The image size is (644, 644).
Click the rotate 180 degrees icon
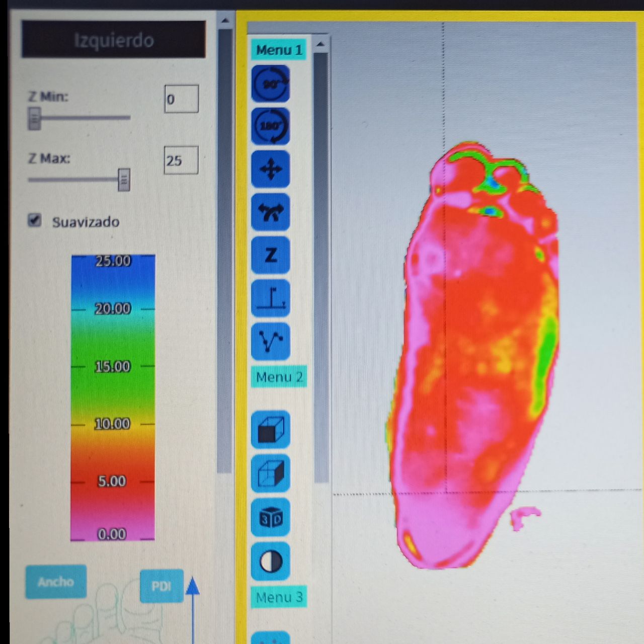(271, 126)
